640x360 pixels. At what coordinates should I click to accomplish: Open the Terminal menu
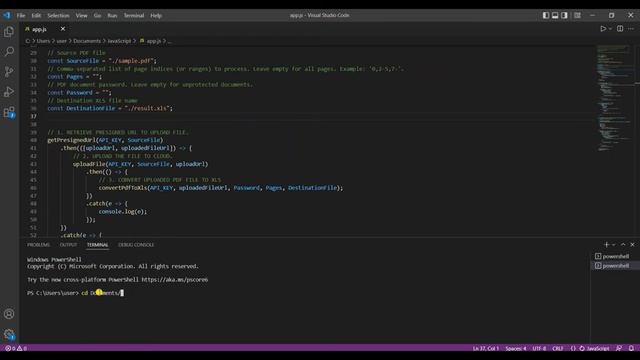pyautogui.click(x=134, y=16)
